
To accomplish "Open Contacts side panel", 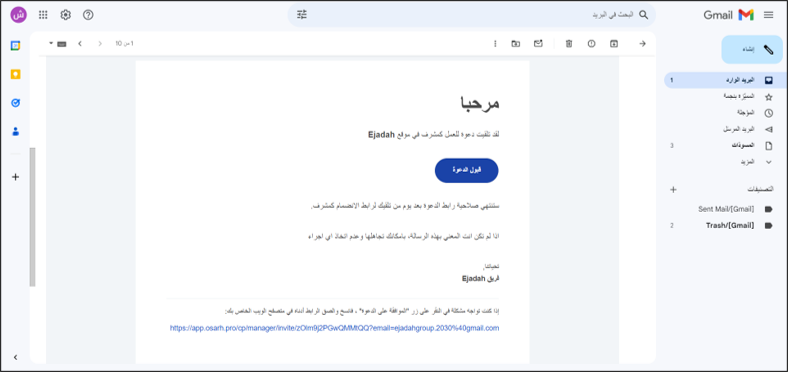I will pos(16,132).
